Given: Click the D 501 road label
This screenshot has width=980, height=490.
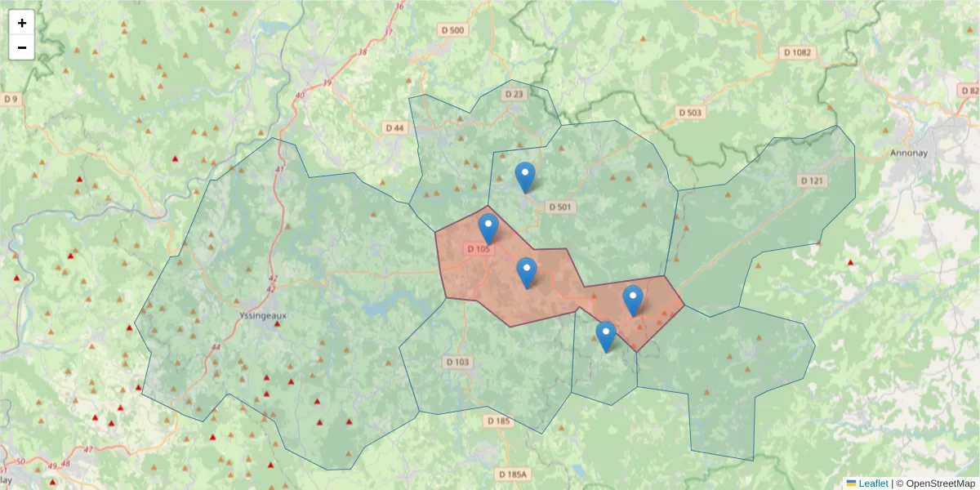Looking at the screenshot, I should [x=560, y=207].
